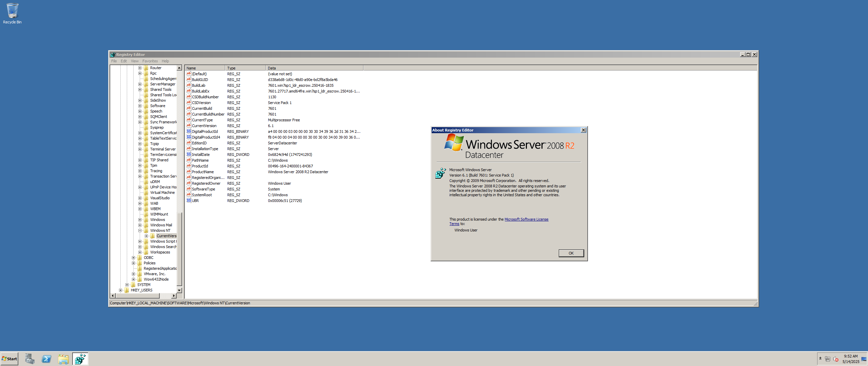Viewport: 868px width, 366px height.
Task: Click the SYSTEM folder icon
Action: 133,285
